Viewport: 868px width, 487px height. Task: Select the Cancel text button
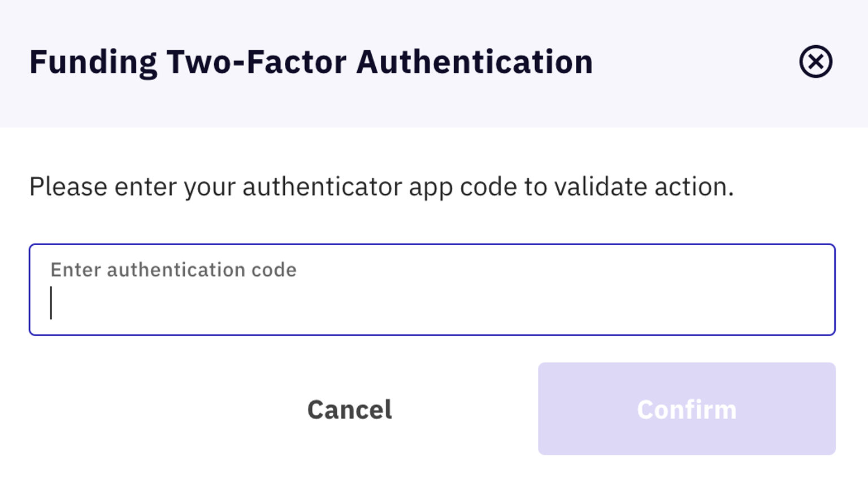pyautogui.click(x=350, y=408)
